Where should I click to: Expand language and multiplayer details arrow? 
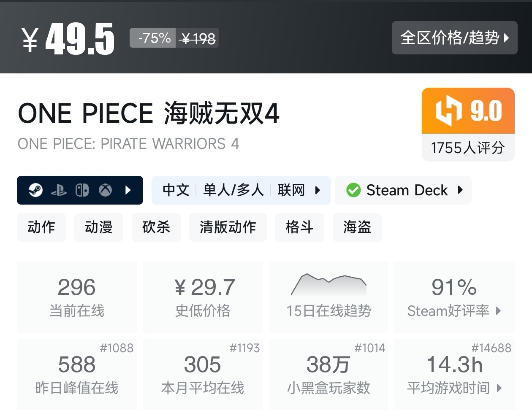pos(318,190)
